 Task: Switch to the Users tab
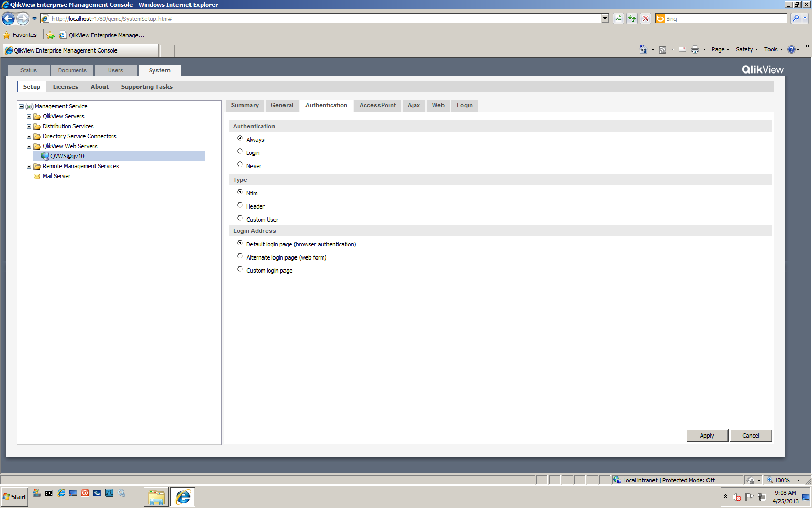[x=116, y=70]
